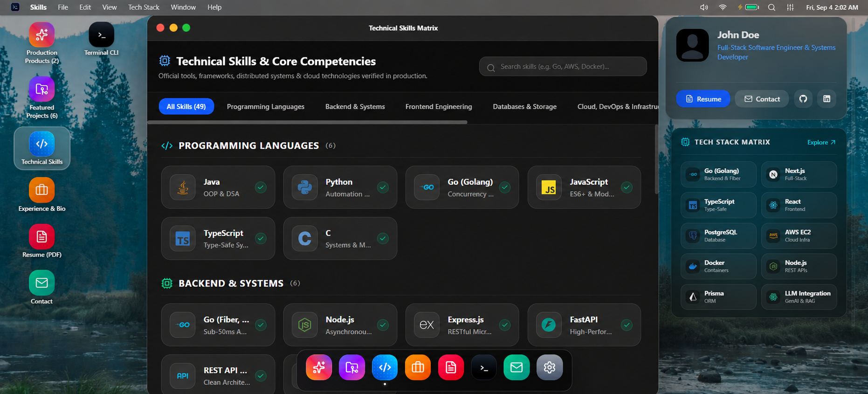
Task: Click John Doe's profile avatar
Action: pyautogui.click(x=692, y=45)
